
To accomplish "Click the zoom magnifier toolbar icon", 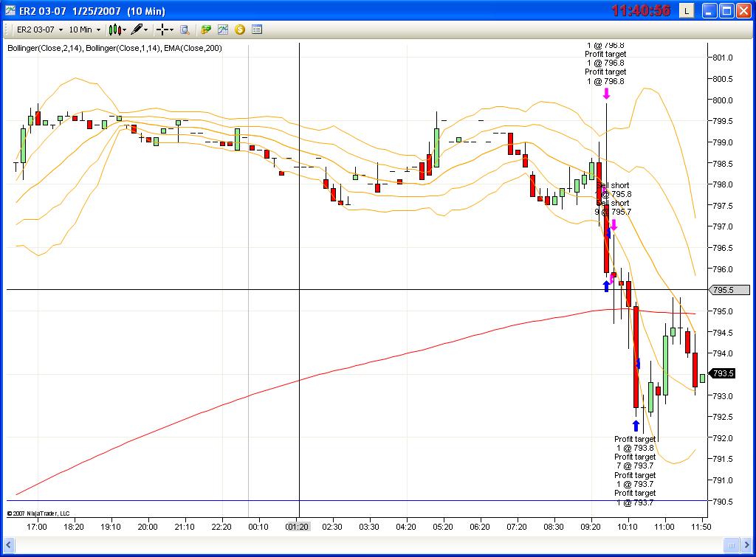I will tap(185, 30).
